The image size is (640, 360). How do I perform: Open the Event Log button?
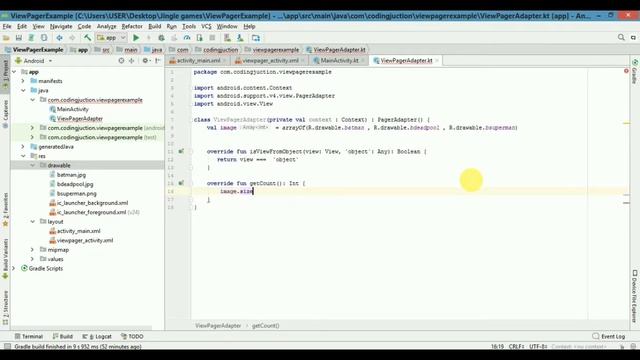coord(609,337)
